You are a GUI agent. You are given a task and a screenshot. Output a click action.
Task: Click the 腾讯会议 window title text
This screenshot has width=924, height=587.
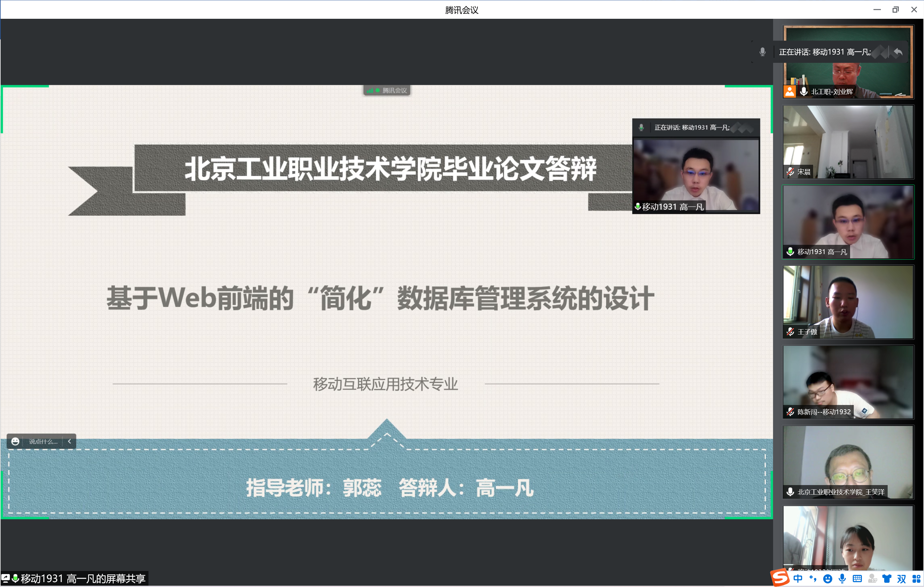click(x=462, y=10)
